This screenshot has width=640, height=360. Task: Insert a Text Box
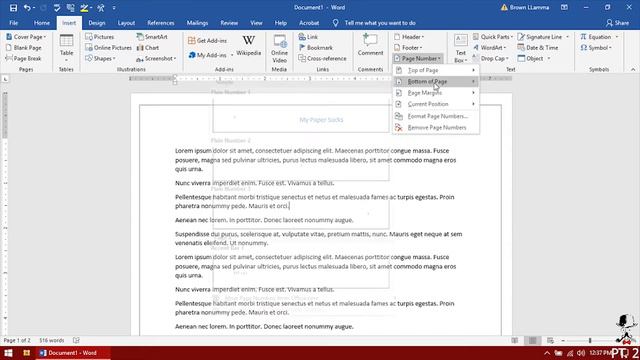pyautogui.click(x=461, y=48)
